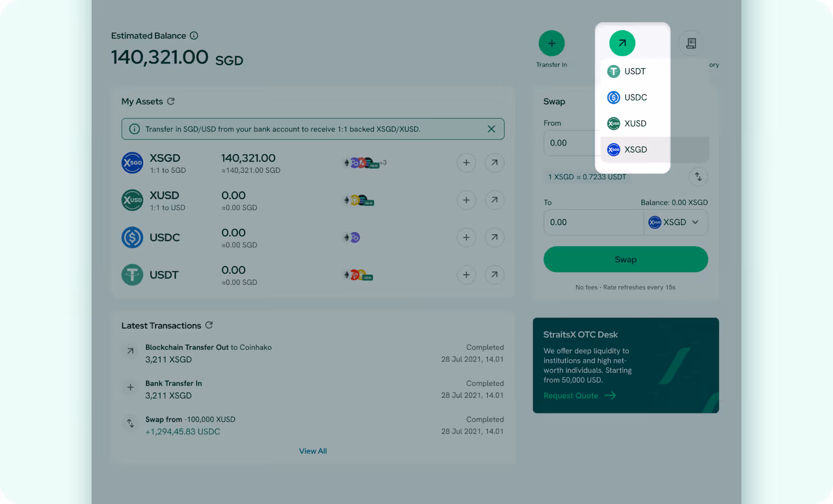
Task: Click the XSGD coin logo in assets
Action: point(132,163)
